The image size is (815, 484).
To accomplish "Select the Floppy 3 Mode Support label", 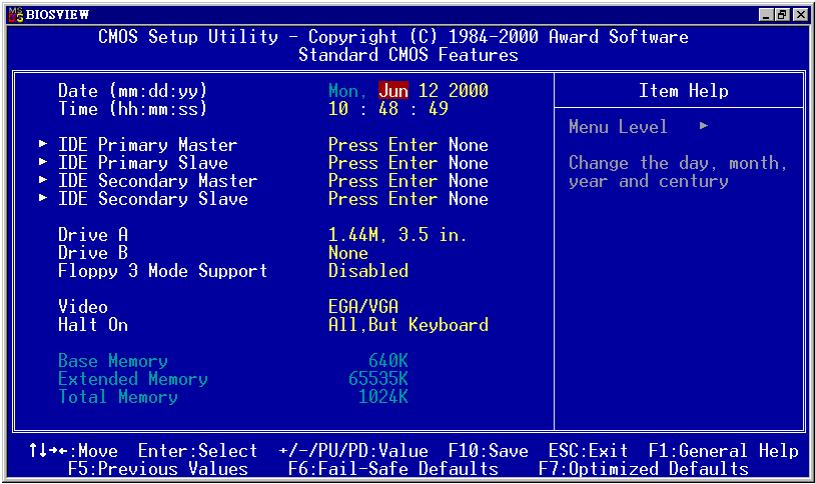I will tap(163, 271).
